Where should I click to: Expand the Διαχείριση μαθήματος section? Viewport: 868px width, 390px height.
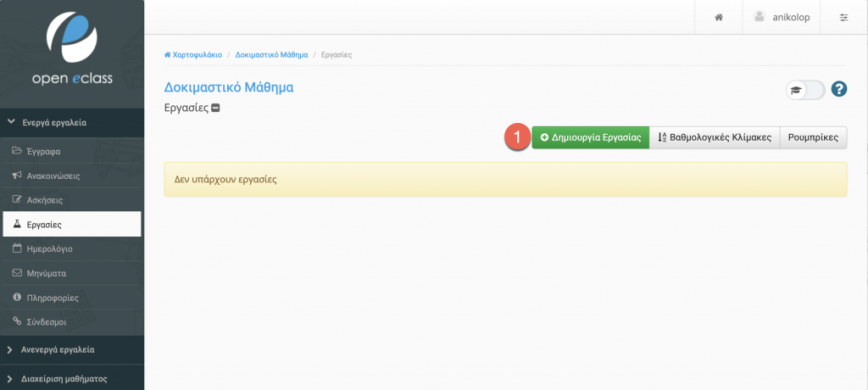(x=59, y=378)
